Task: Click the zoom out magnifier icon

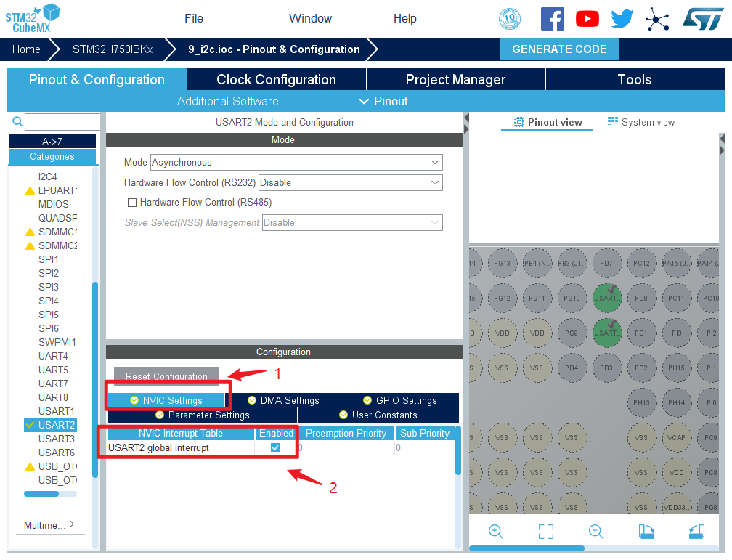Action: pyautogui.click(x=596, y=531)
